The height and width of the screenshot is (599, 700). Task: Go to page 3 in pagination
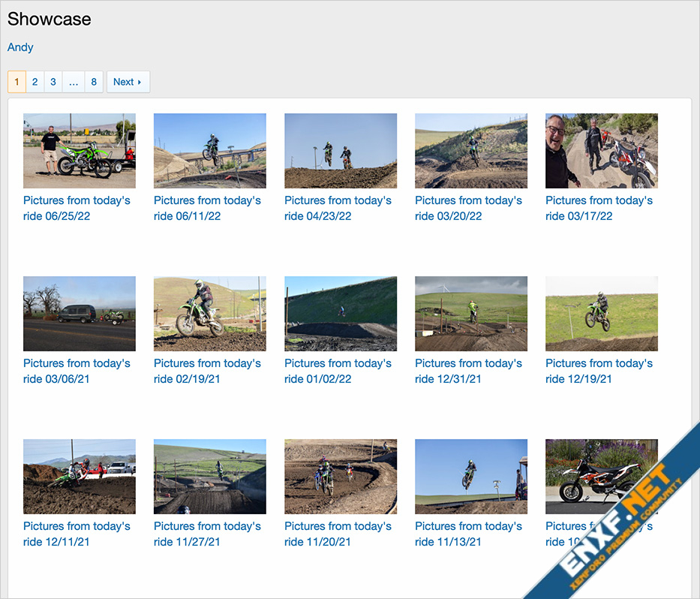(x=53, y=82)
